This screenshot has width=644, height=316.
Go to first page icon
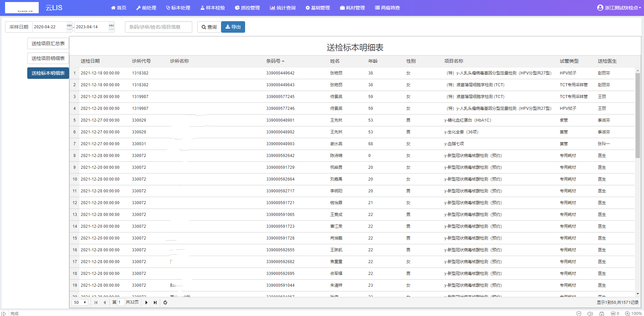tap(96, 303)
